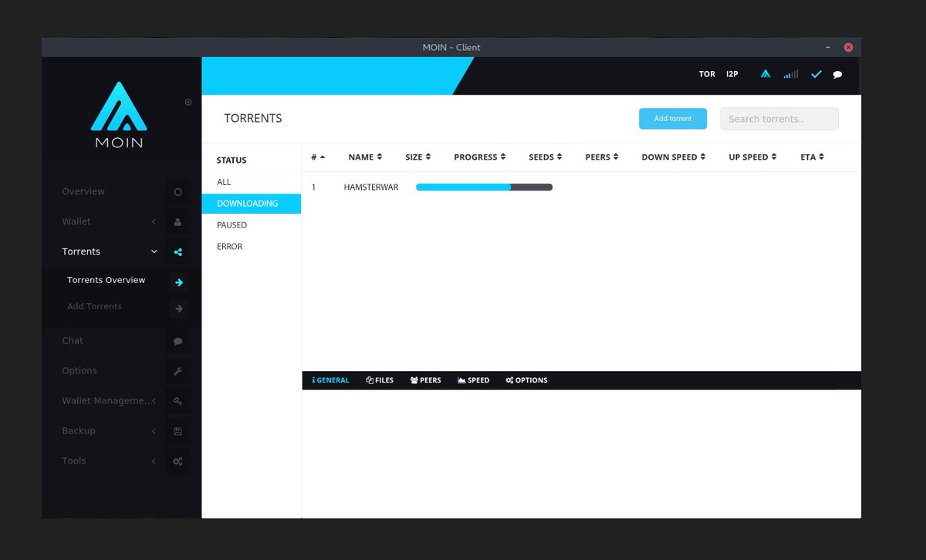The image size is (926, 560).
Task: Click the Add Torrents arrow icon
Action: (x=179, y=309)
